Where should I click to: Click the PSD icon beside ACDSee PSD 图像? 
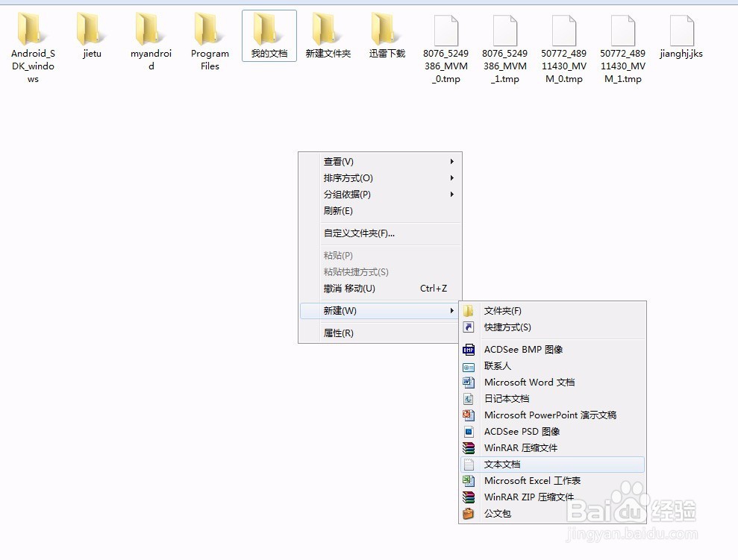point(469,432)
